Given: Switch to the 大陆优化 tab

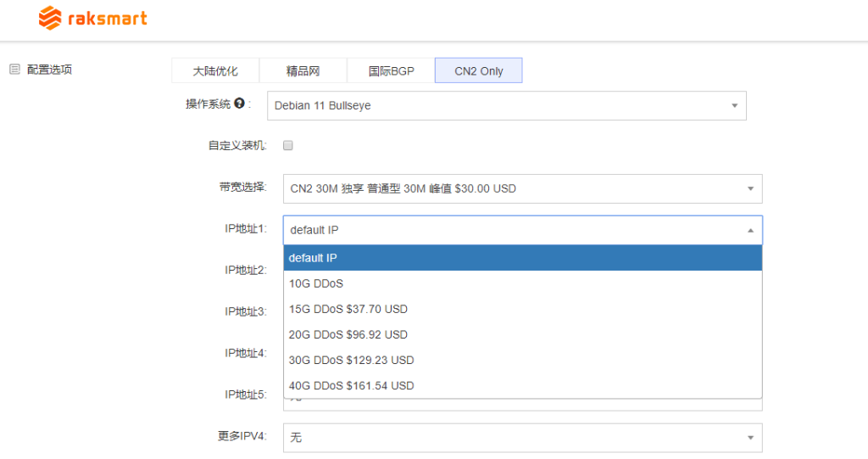Looking at the screenshot, I should pyautogui.click(x=215, y=71).
